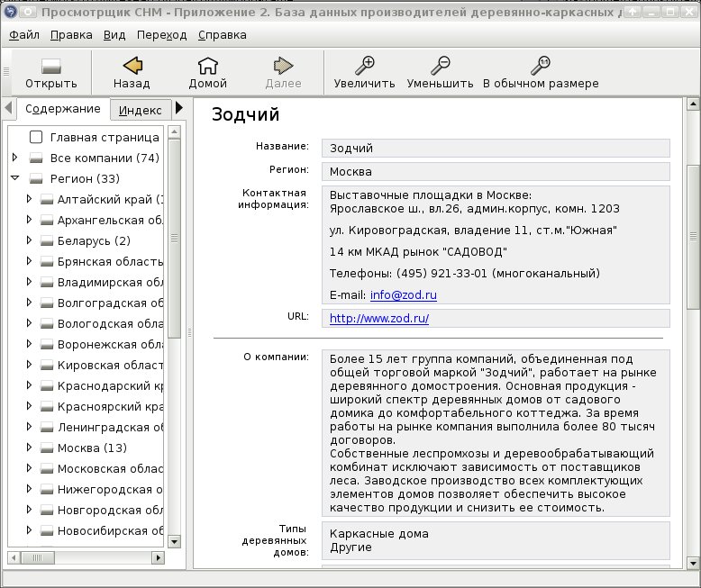
Task: Click the Каркасные дома text
Action: pos(379,533)
